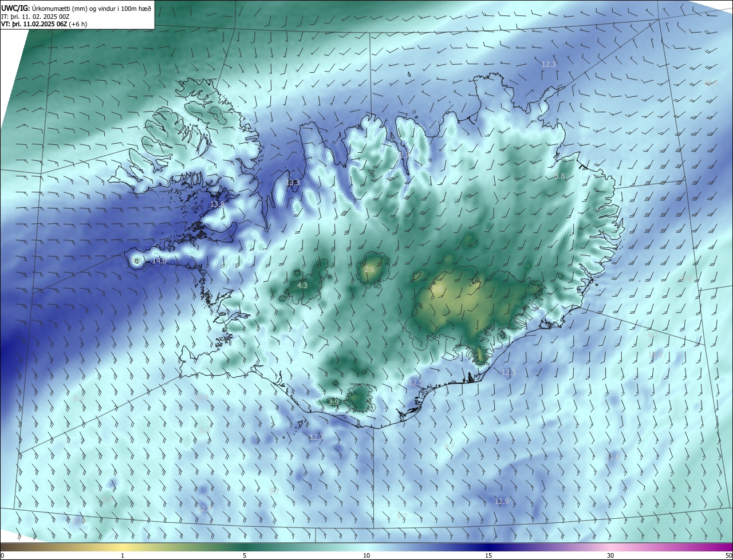The width and height of the screenshot is (733, 560).
Task: Click the 3.9 value on Mýrdalsjökull glacier
Action: tap(334, 403)
